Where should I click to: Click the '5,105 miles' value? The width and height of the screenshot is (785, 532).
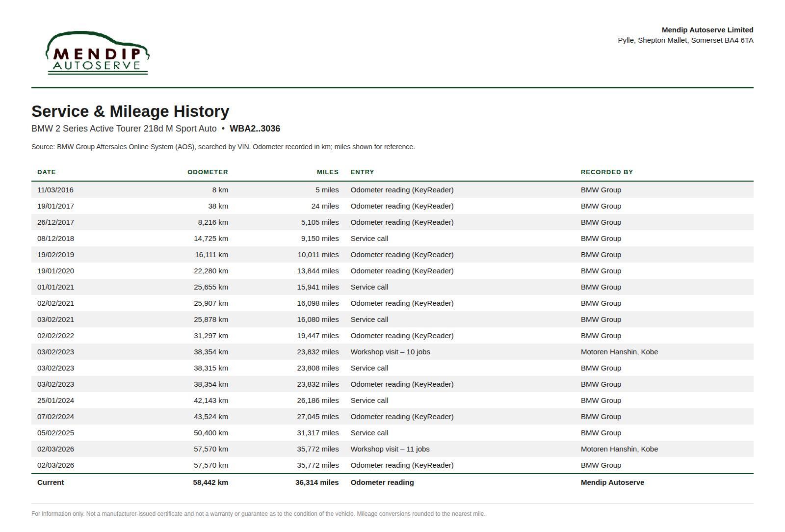320,222
